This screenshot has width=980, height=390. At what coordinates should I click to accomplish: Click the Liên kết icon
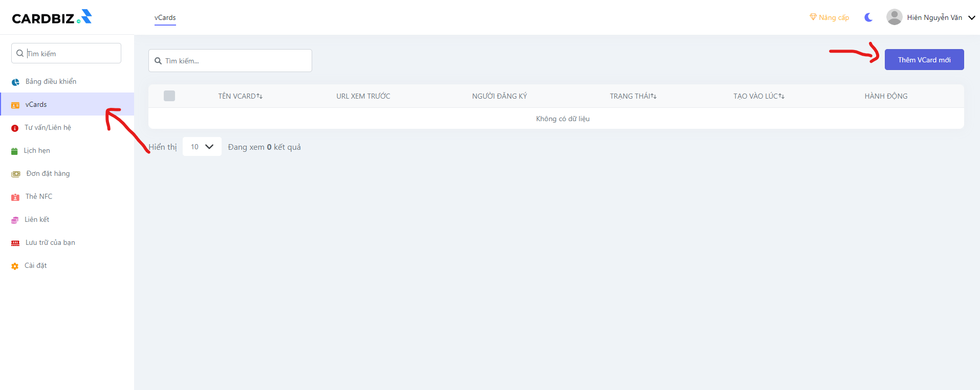(x=15, y=220)
